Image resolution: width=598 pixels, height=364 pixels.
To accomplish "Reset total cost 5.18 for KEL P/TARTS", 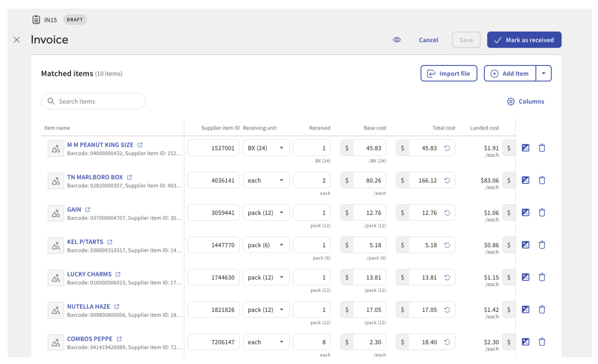I will click(x=447, y=245).
